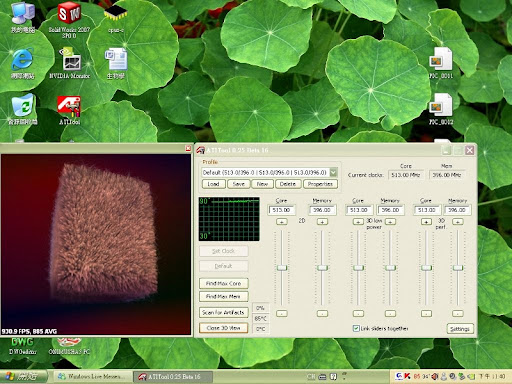The height and width of the screenshot is (384, 512).
Task: Click the New profile button
Action: (262, 184)
